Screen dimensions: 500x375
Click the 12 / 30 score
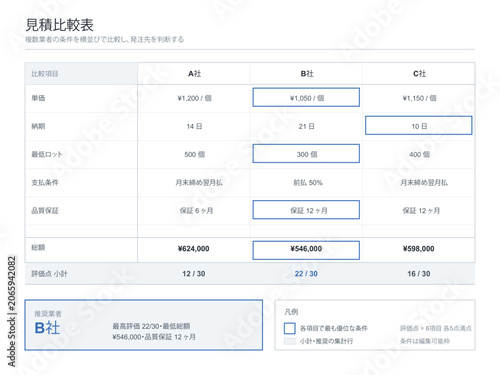[194, 274]
